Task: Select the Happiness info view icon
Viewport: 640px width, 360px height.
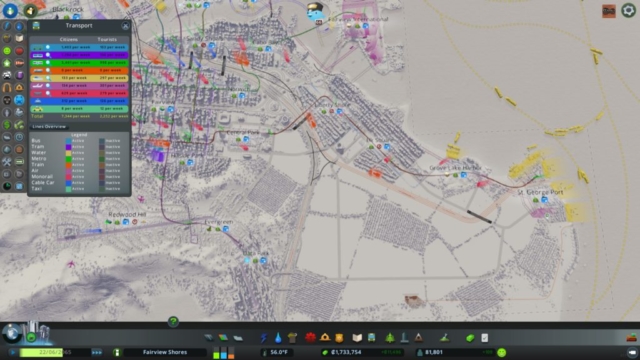Action: 7,51
